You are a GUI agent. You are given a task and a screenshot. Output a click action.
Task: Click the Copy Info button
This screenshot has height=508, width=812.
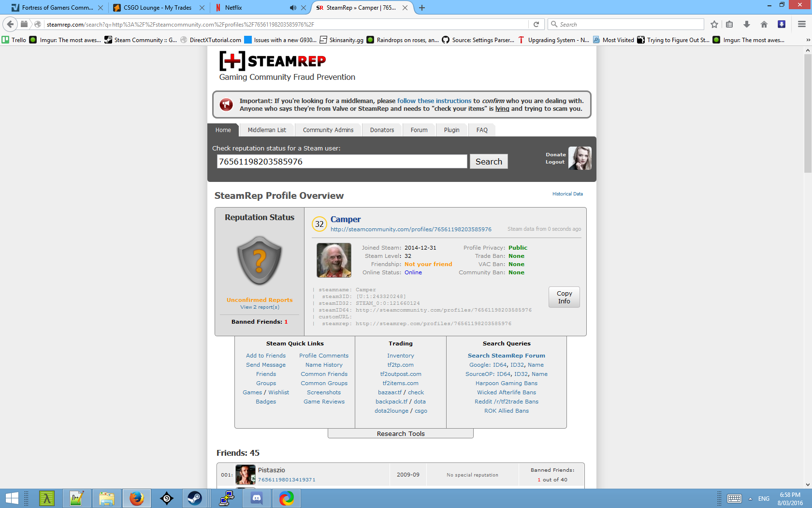pyautogui.click(x=564, y=297)
